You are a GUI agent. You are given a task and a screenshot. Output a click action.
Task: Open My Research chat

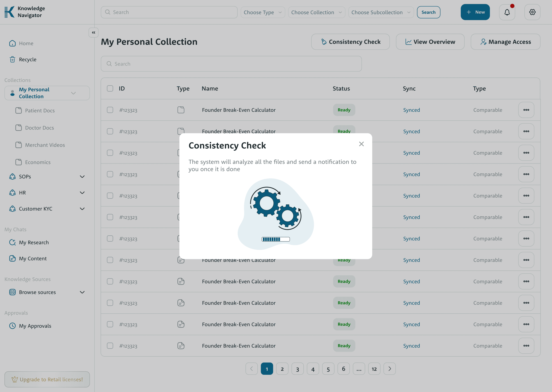pyautogui.click(x=34, y=242)
